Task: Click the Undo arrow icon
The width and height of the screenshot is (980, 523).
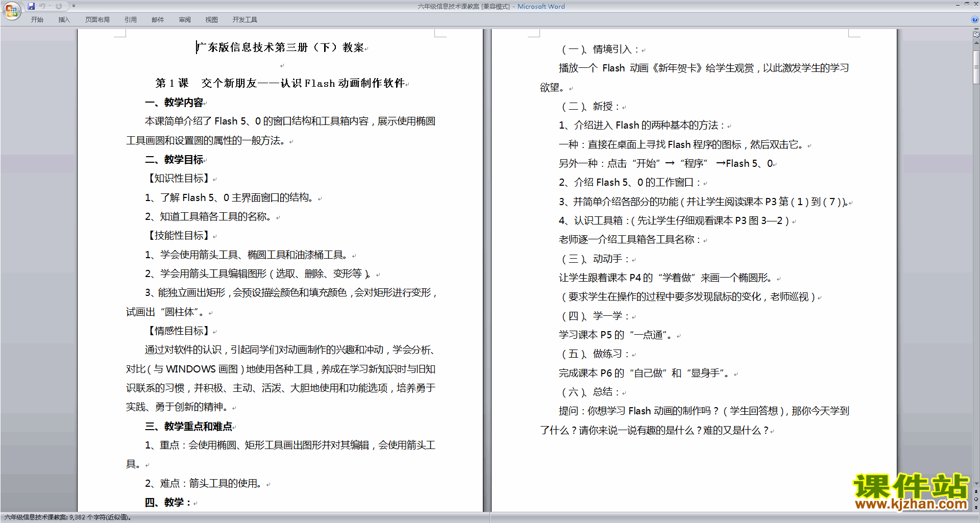Action: (42, 6)
